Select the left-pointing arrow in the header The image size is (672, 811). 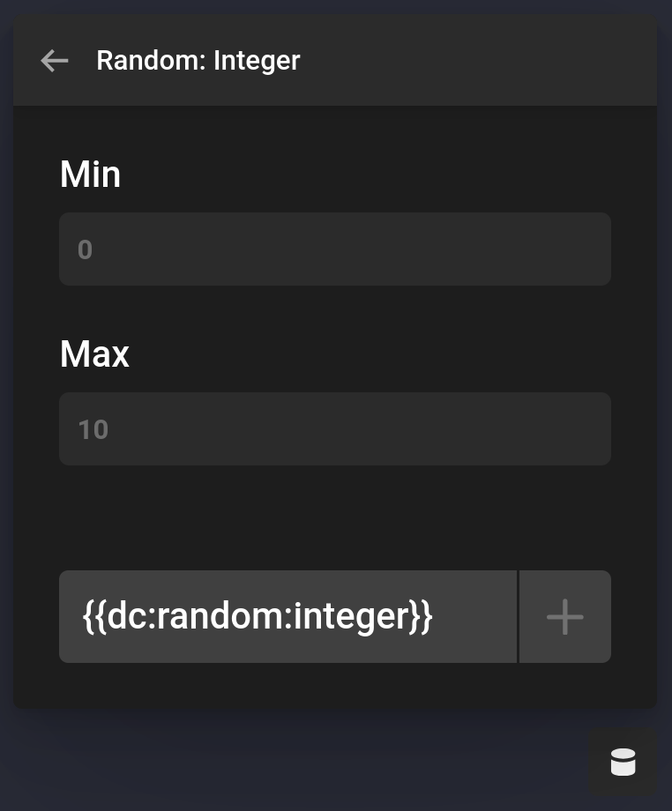coord(54,60)
